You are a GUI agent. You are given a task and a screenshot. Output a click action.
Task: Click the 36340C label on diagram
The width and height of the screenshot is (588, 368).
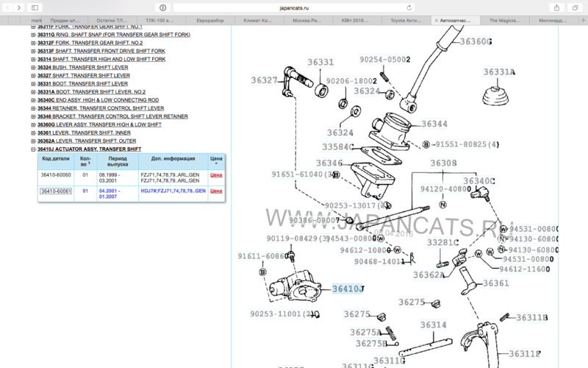tap(479, 181)
